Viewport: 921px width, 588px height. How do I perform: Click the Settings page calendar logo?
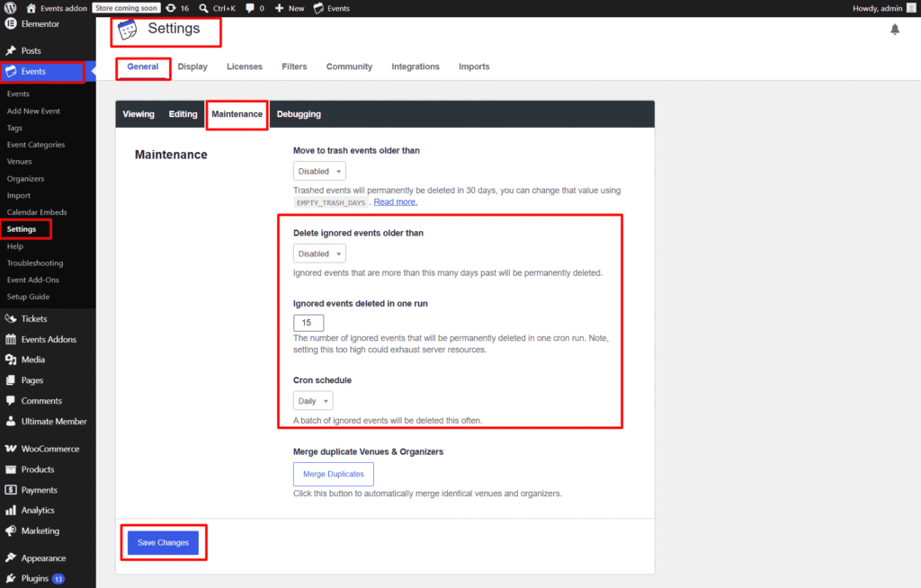point(128,30)
